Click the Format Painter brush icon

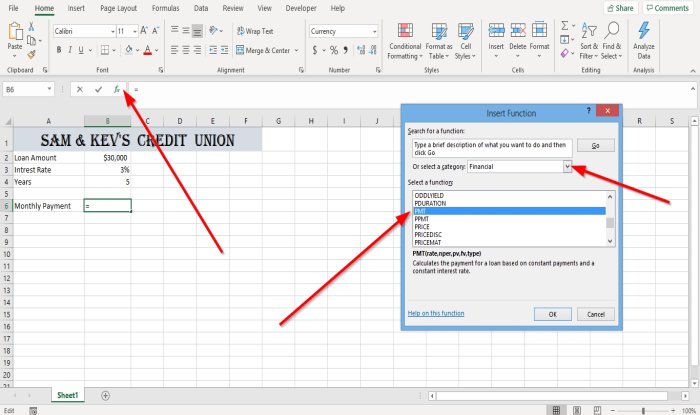[31, 54]
